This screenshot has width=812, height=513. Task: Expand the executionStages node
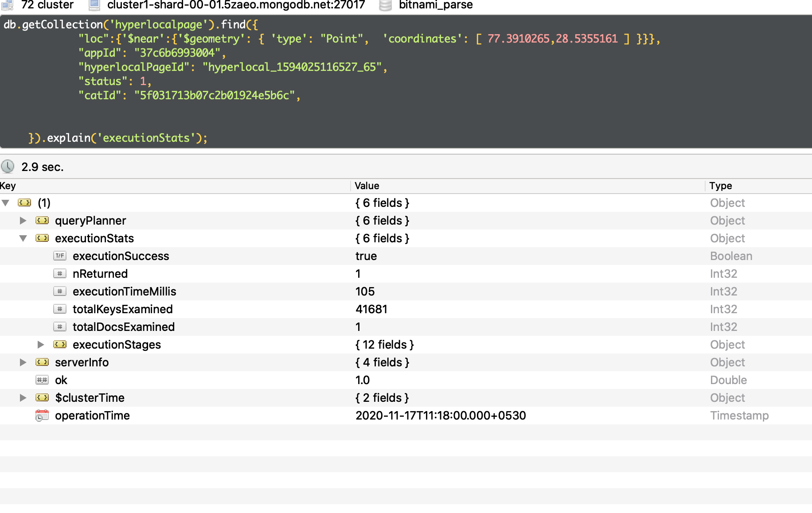click(41, 344)
